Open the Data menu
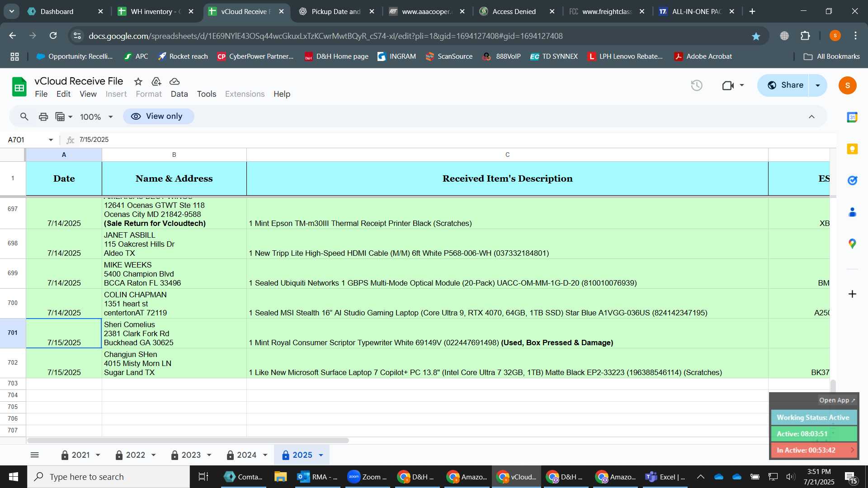The height and width of the screenshot is (488, 868). (x=179, y=94)
